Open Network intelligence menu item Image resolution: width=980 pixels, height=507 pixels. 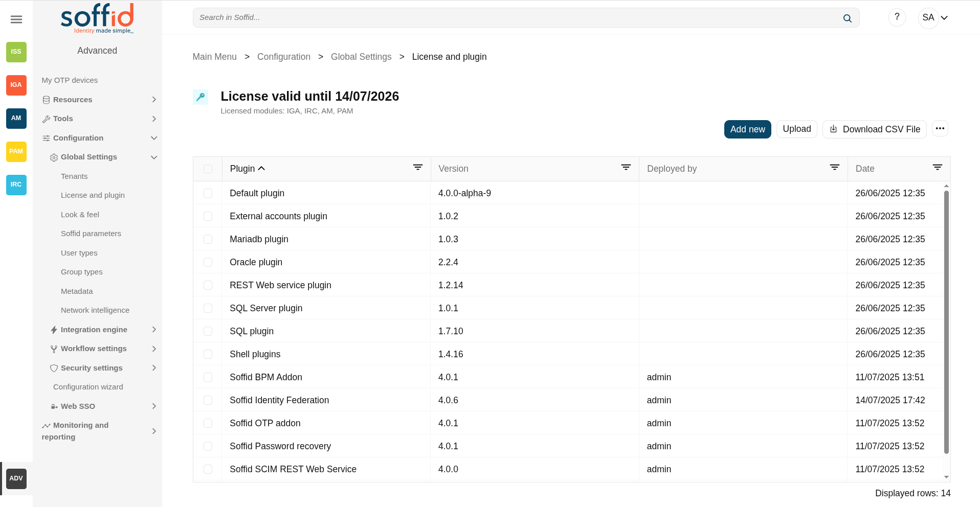(95, 310)
